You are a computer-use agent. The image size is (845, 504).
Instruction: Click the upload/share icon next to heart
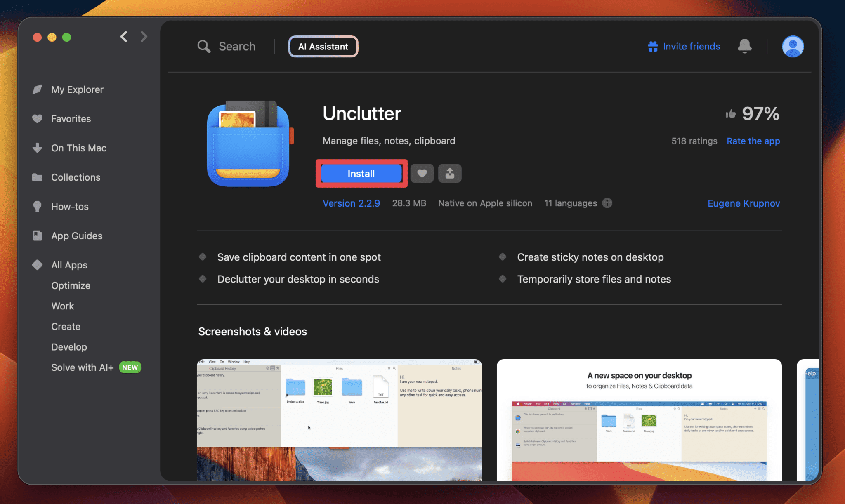click(x=450, y=173)
